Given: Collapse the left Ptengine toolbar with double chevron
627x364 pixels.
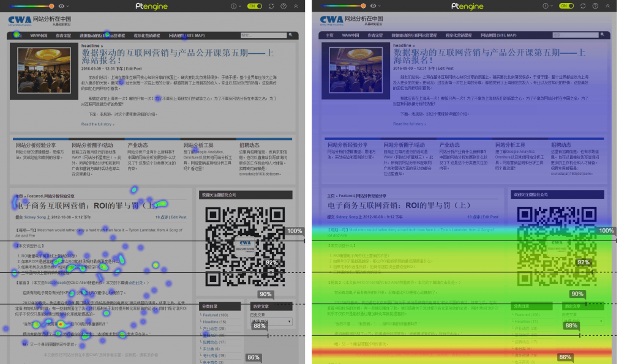Looking at the screenshot, I should tap(296, 6).
